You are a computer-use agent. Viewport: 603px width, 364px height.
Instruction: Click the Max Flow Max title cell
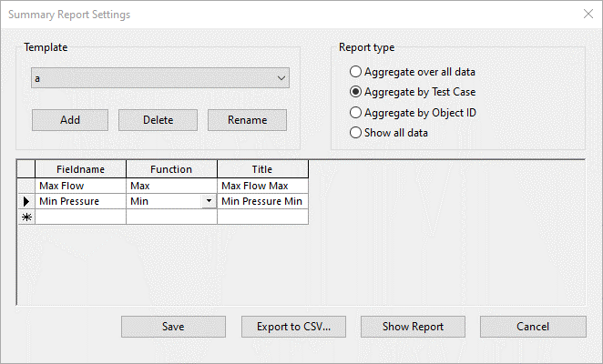point(262,186)
